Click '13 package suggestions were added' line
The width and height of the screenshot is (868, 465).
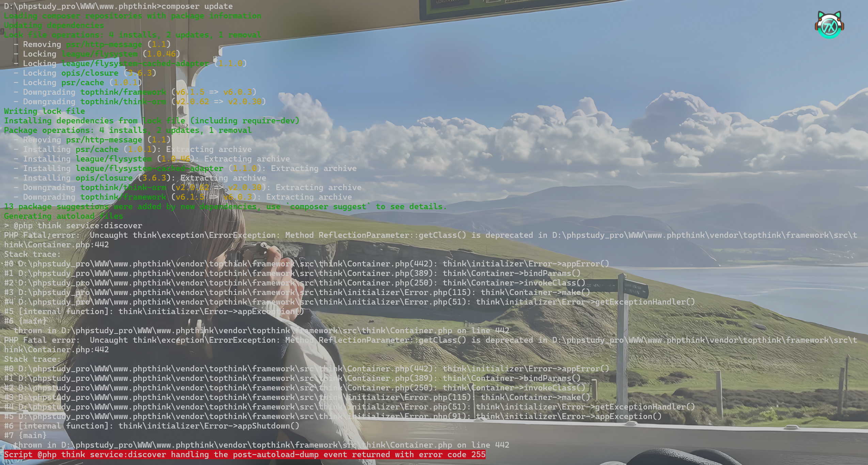point(225,206)
